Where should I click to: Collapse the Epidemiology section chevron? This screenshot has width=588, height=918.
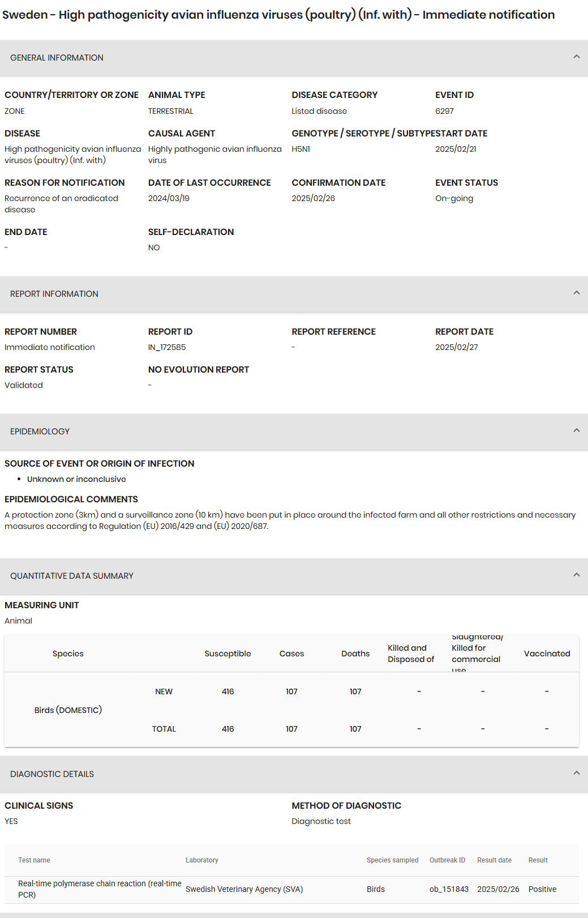576,430
